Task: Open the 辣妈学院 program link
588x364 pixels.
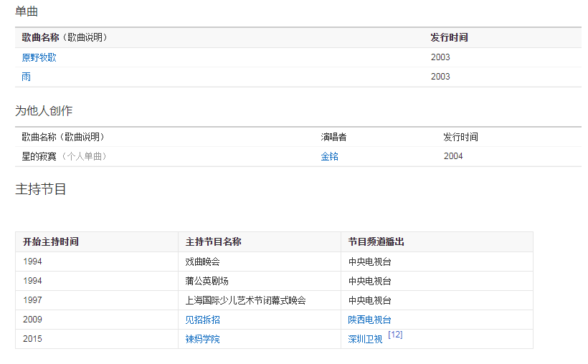Action: 203,339
